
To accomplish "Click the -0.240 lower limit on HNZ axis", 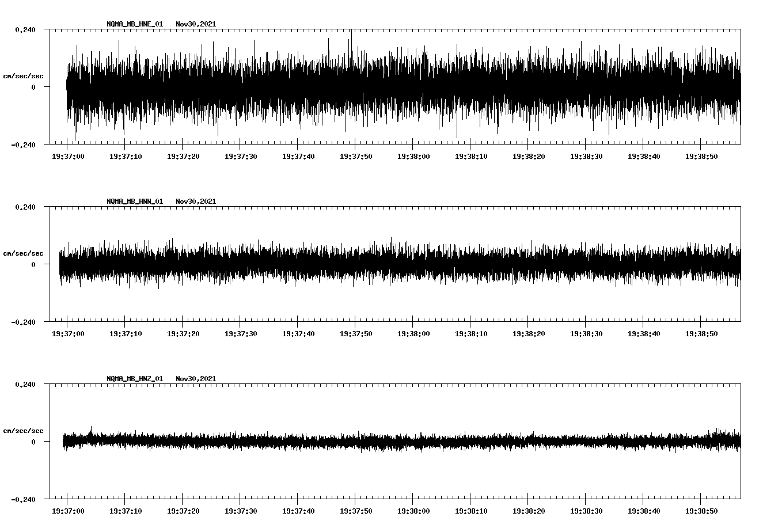I will [x=23, y=500].
